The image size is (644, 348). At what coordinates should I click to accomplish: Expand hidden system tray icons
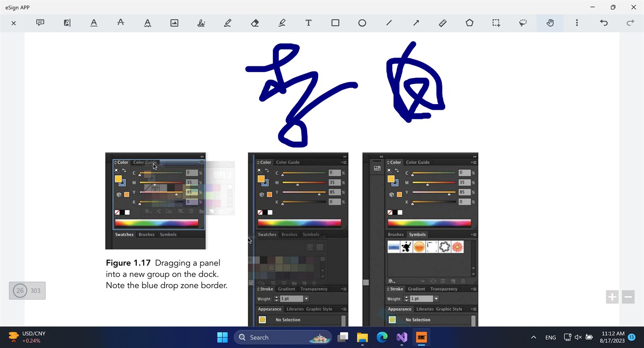click(x=533, y=337)
